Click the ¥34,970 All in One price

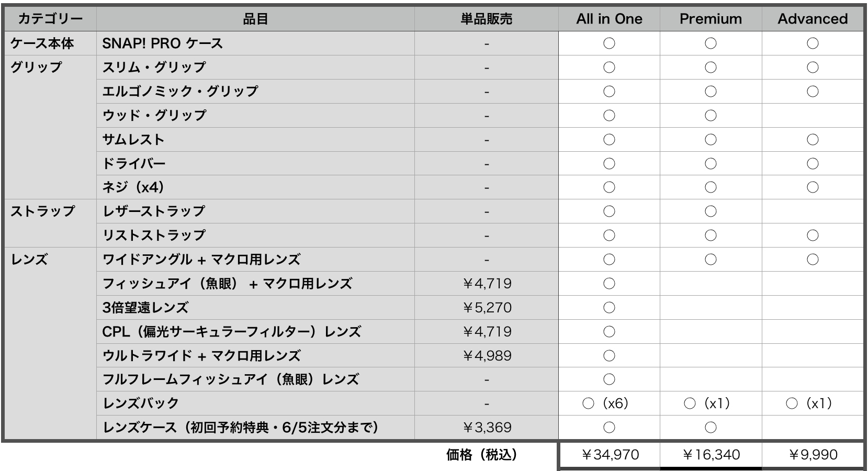(610, 455)
